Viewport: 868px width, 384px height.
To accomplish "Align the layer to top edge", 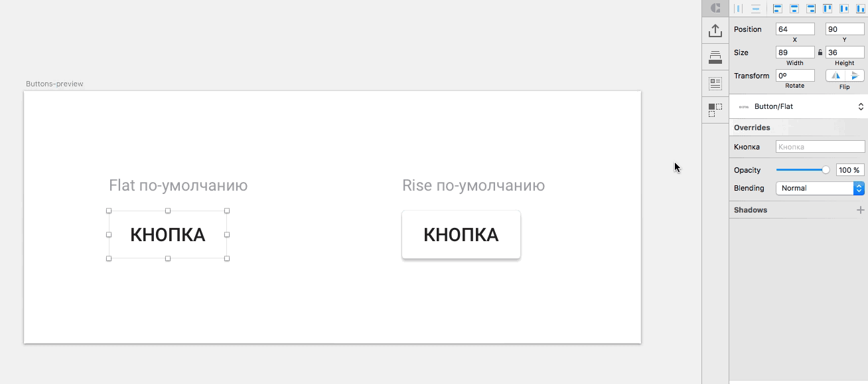I will pos(828,9).
